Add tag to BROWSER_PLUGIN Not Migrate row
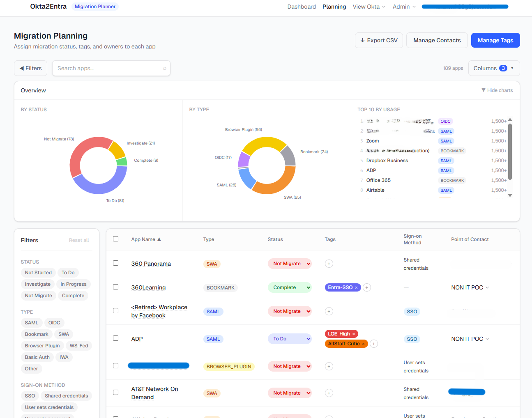 pos(329,366)
